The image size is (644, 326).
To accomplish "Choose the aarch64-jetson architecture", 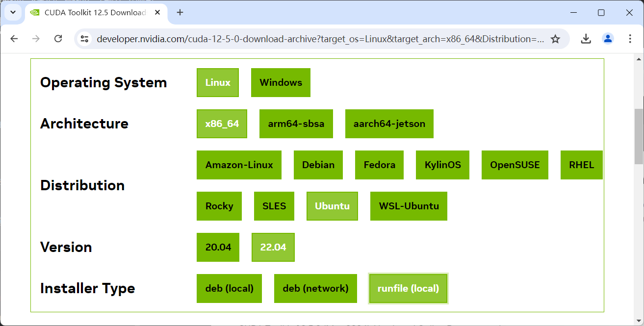I will pyautogui.click(x=389, y=124).
